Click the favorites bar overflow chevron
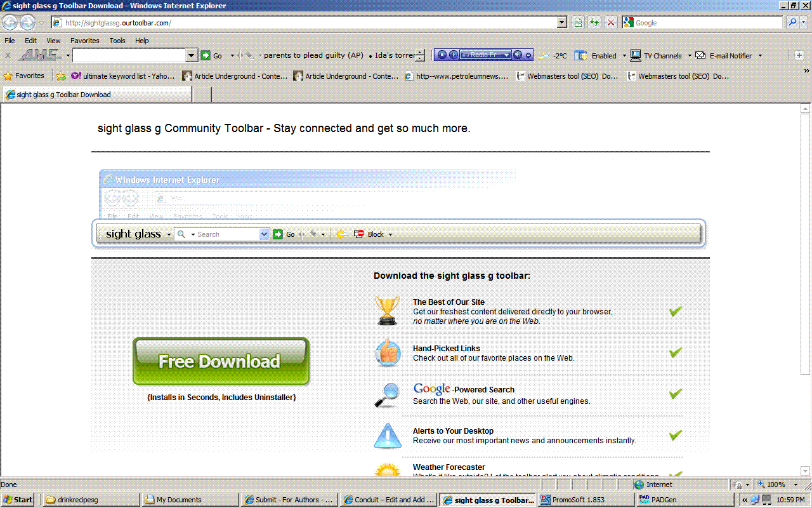This screenshot has height=508, width=812. pos(806,71)
